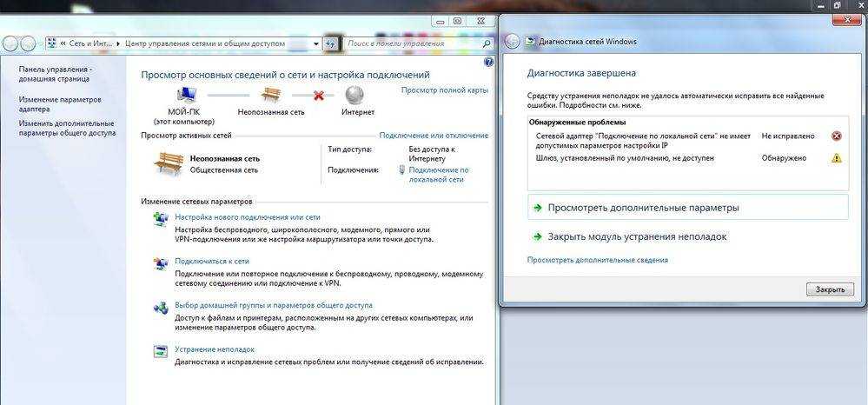Click the Неопознанная сеть label under map
The width and height of the screenshot is (868, 405).
(x=271, y=112)
